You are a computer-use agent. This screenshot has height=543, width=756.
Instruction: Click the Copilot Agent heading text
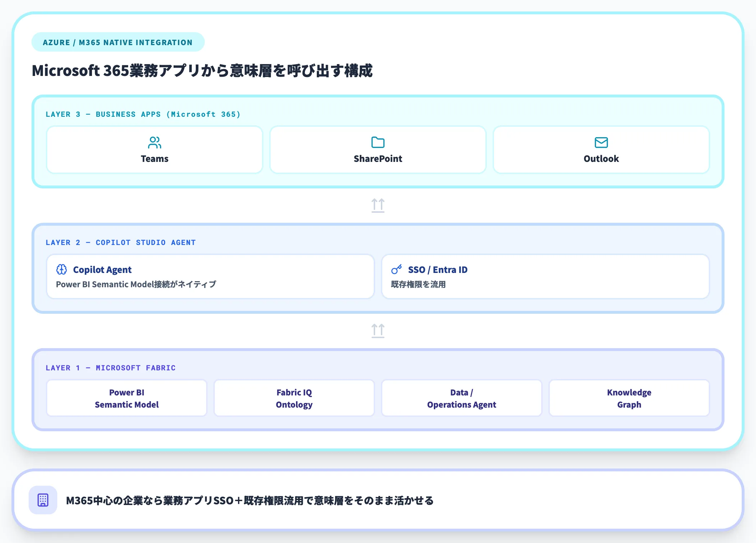pos(102,270)
